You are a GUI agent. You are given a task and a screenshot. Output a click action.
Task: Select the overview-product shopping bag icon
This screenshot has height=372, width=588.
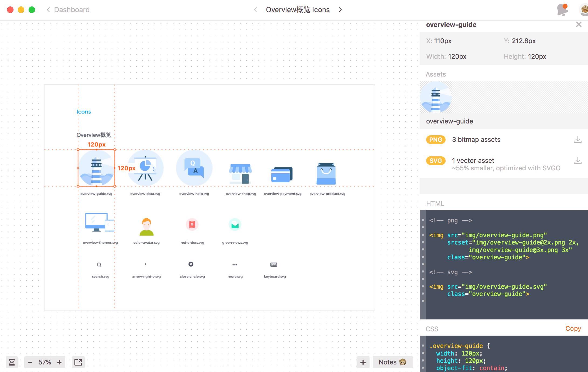tap(326, 174)
